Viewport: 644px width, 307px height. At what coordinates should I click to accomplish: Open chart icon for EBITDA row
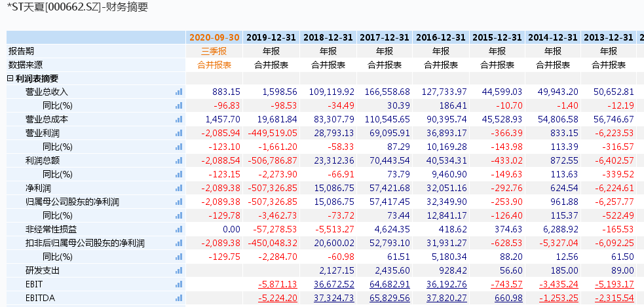point(179,298)
